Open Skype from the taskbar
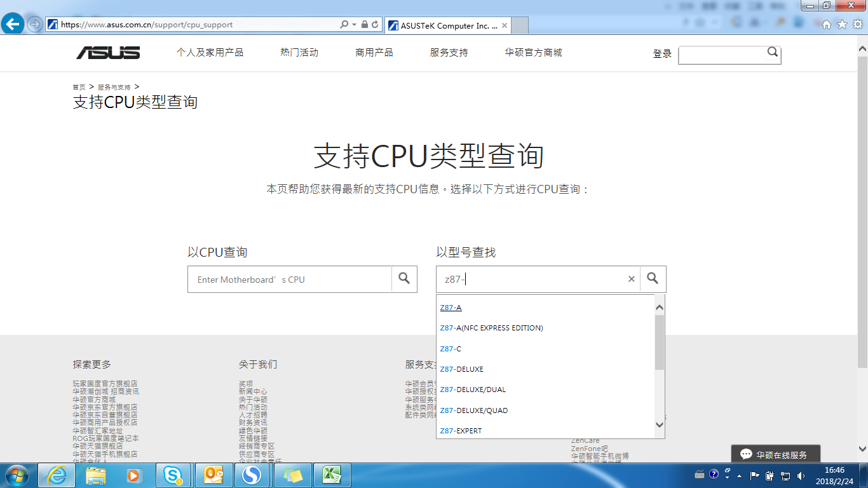The height and width of the screenshot is (488, 868). pyautogui.click(x=173, y=475)
